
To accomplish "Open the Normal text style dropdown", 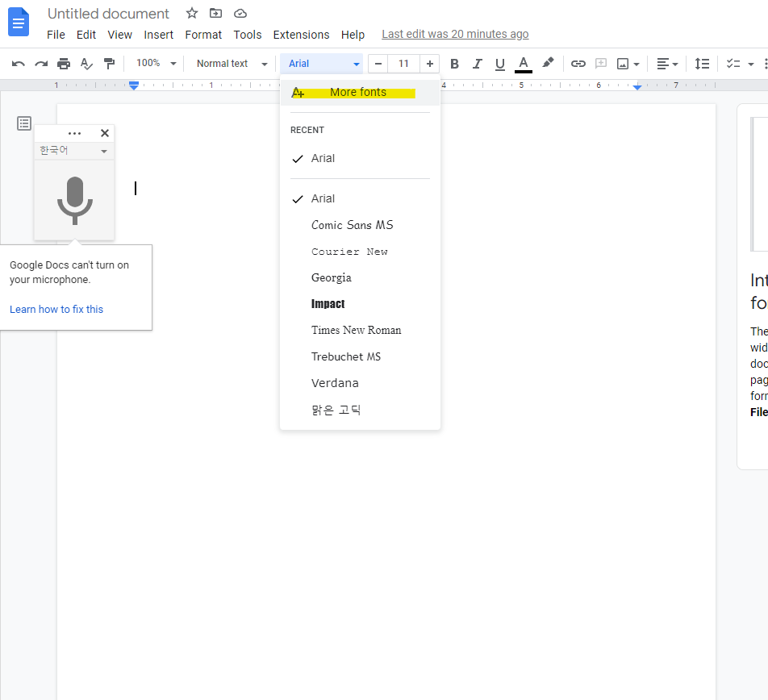I will tap(232, 64).
